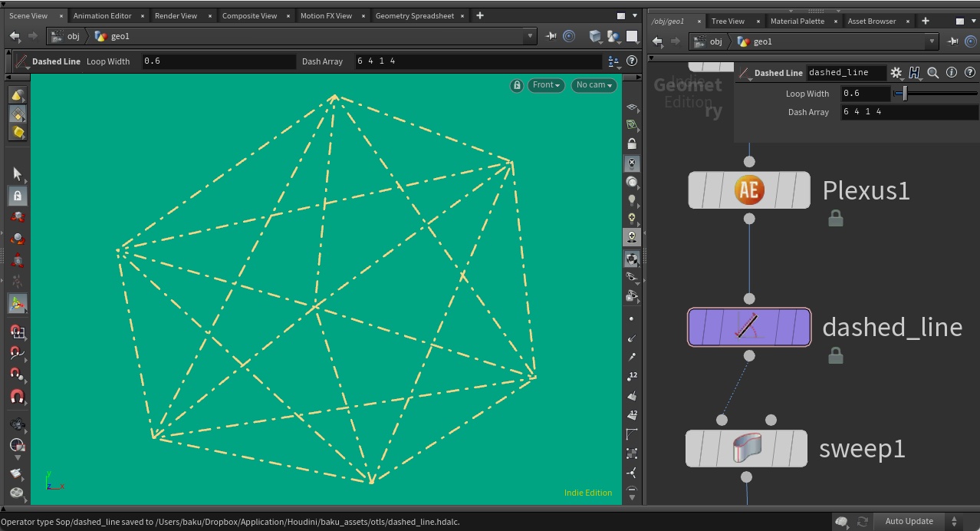This screenshot has width=980, height=531.
Task: Expand the Scene View path dropdown arrow
Action: tap(530, 36)
